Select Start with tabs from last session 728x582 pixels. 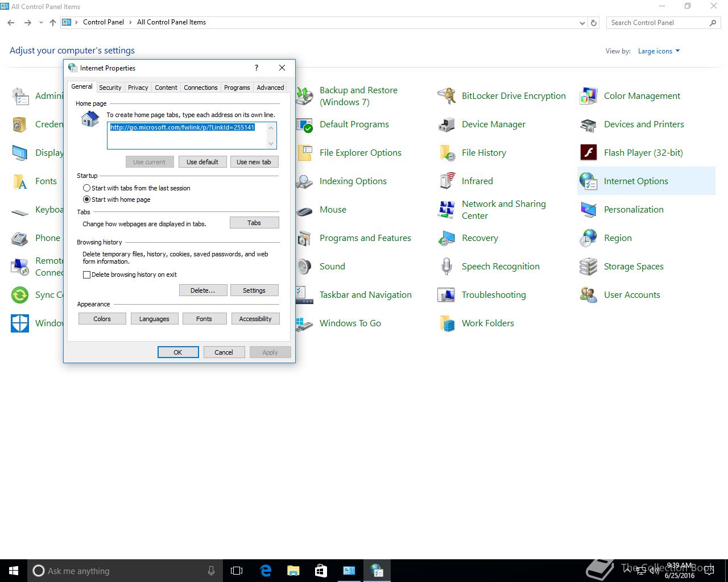pyautogui.click(x=86, y=188)
